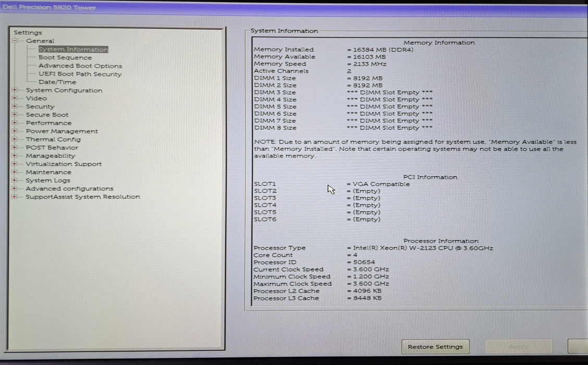Expand the Video settings node
This screenshot has height=365, width=588.
15,98
